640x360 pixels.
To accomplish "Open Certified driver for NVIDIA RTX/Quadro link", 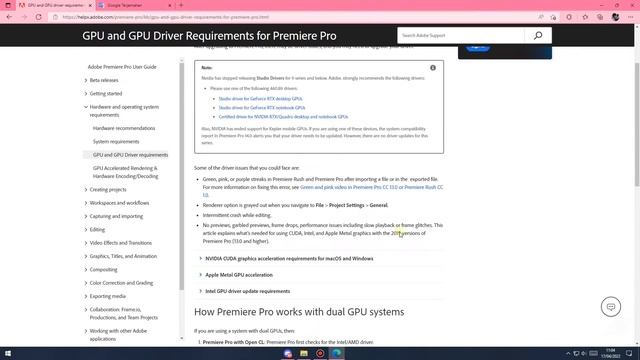I will tap(283, 117).
